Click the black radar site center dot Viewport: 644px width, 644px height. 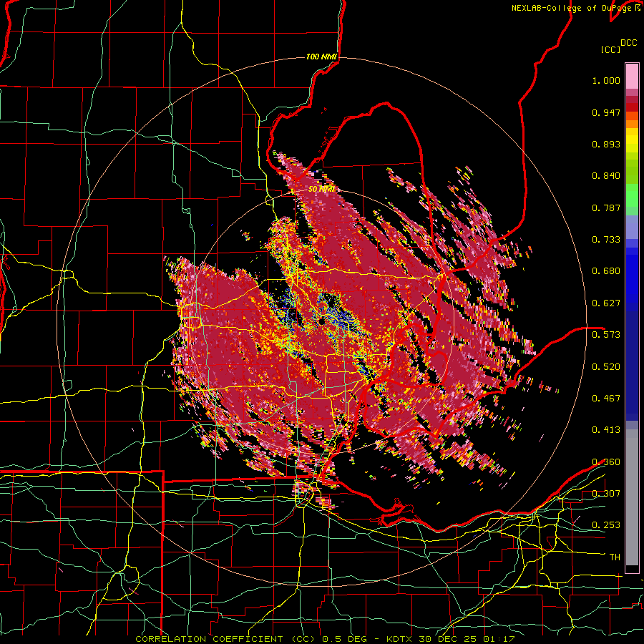pos(321,321)
